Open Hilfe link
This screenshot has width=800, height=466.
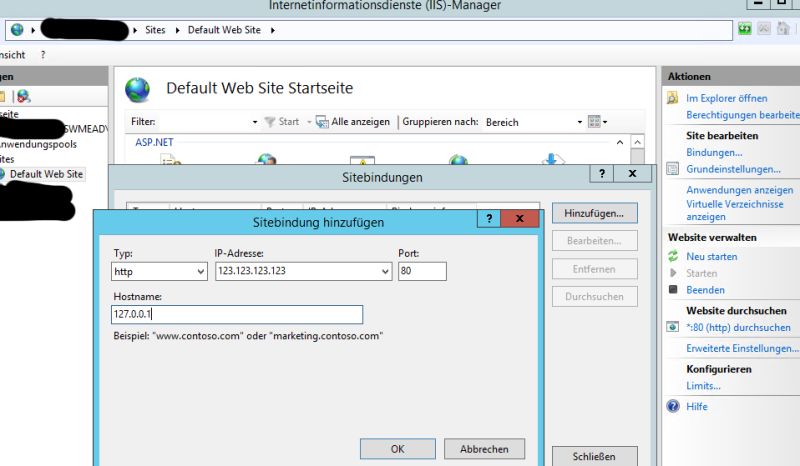point(696,406)
